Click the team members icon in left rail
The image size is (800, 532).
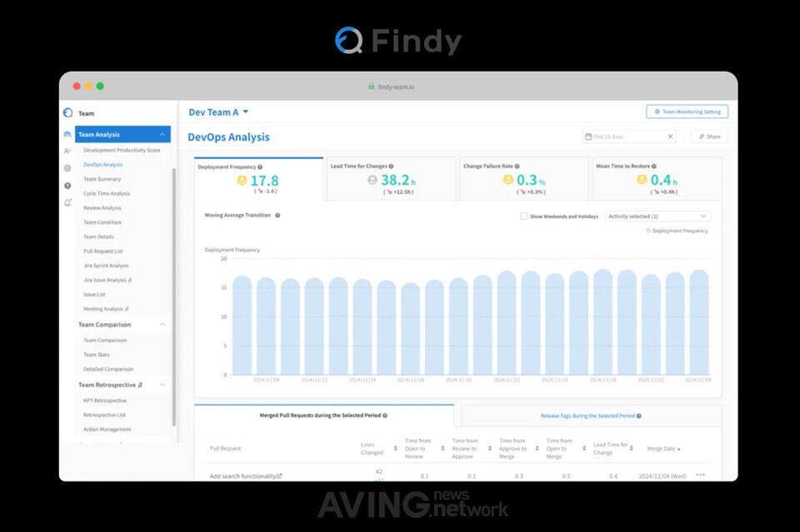pyautogui.click(x=67, y=152)
